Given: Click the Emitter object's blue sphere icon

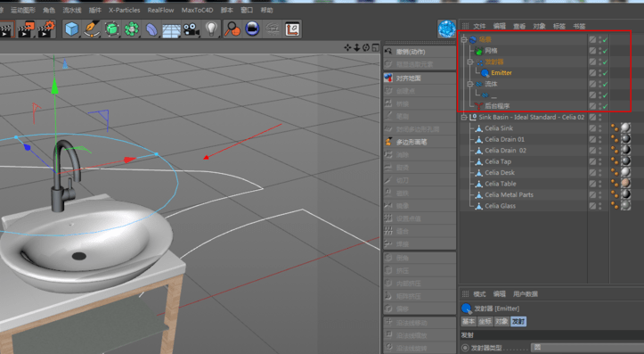Looking at the screenshot, I should coord(485,73).
